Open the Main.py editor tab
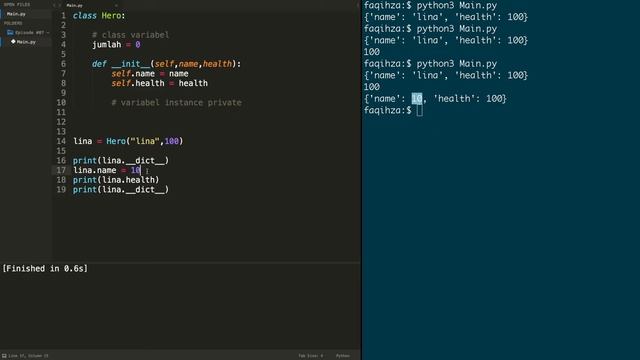Viewport: 640px width, 360px height. point(75,5)
